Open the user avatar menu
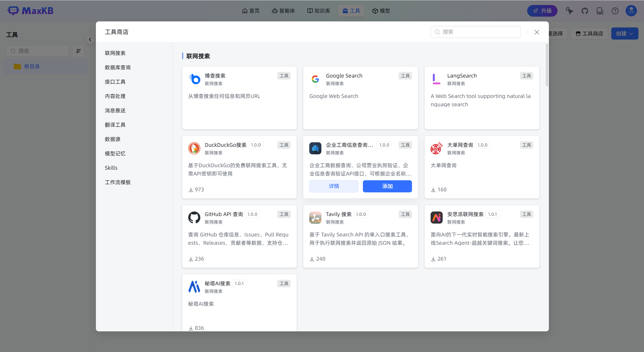644x352 pixels. click(631, 11)
